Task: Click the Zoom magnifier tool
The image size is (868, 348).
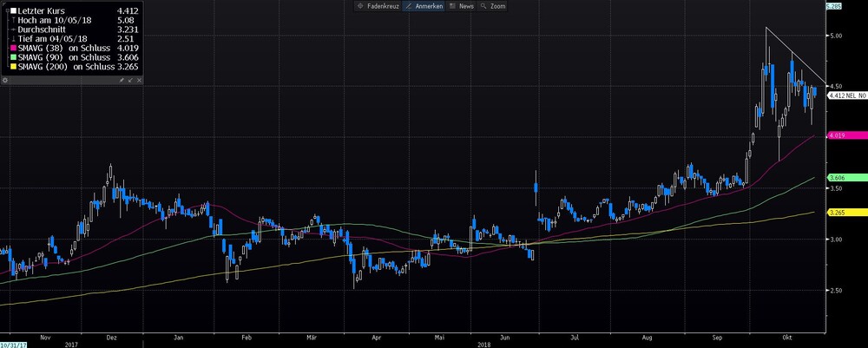Action: pos(492,6)
